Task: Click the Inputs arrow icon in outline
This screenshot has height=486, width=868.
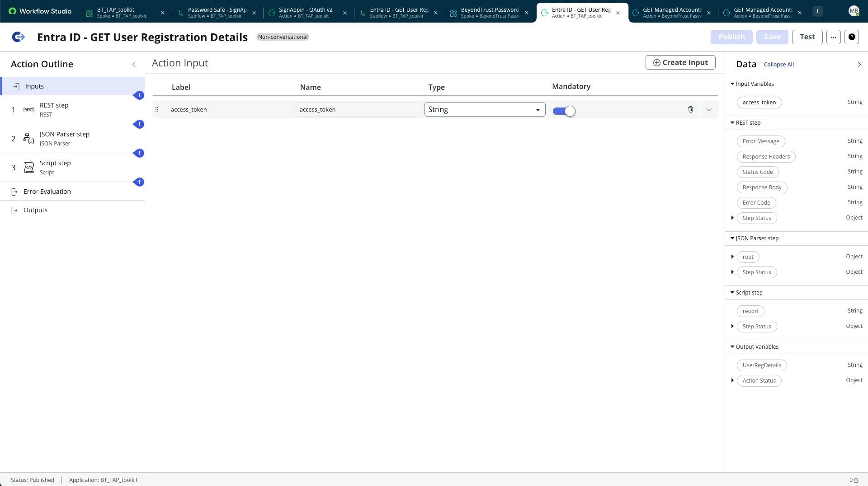Action: click(16, 86)
